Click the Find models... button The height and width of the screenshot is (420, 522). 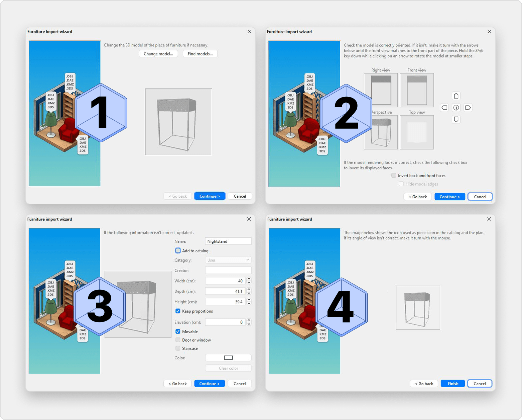pyautogui.click(x=200, y=54)
